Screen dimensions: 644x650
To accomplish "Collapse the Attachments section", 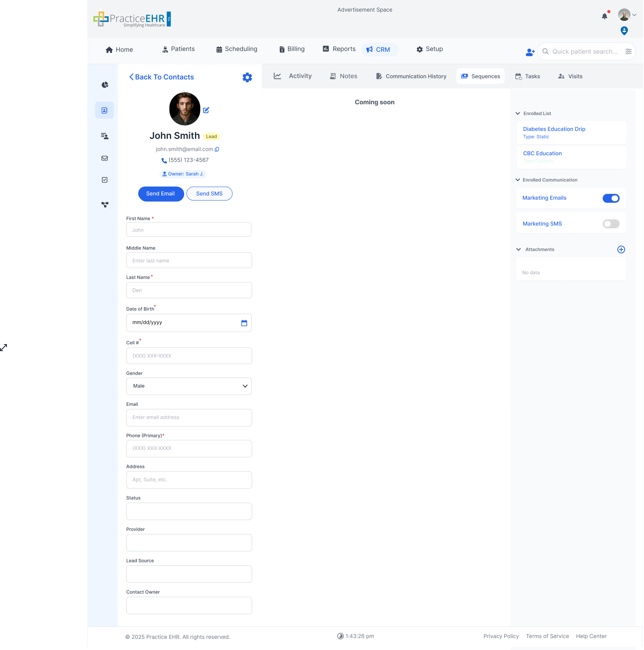I will pos(518,249).
